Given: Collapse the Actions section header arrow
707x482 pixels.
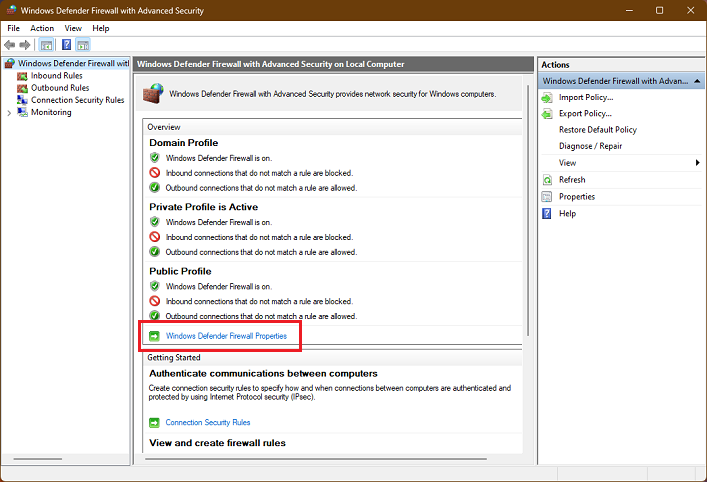Looking at the screenshot, I should click(697, 81).
